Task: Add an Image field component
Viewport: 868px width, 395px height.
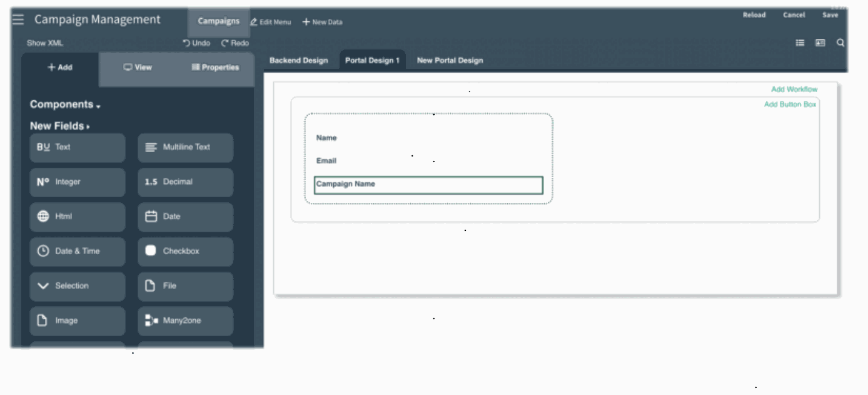Action: (78, 321)
